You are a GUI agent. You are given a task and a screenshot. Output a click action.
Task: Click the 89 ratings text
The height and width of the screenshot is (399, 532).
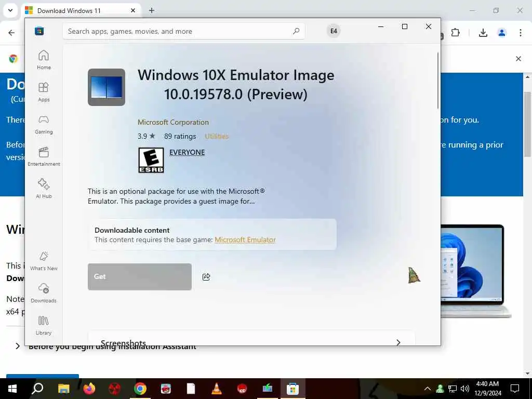[180, 136]
